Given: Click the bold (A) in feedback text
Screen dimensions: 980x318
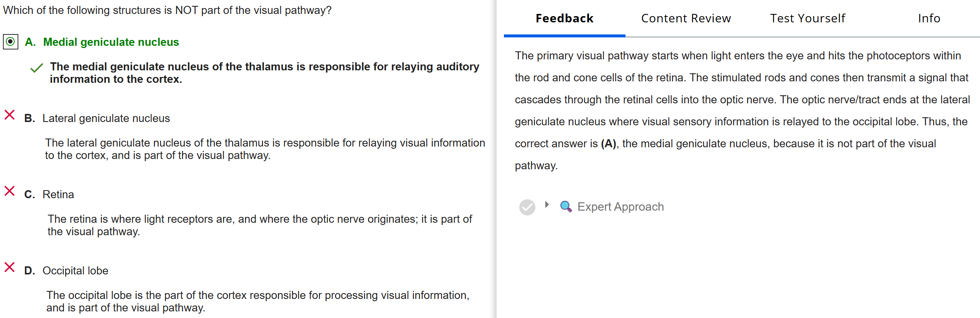Looking at the screenshot, I should [x=608, y=144].
